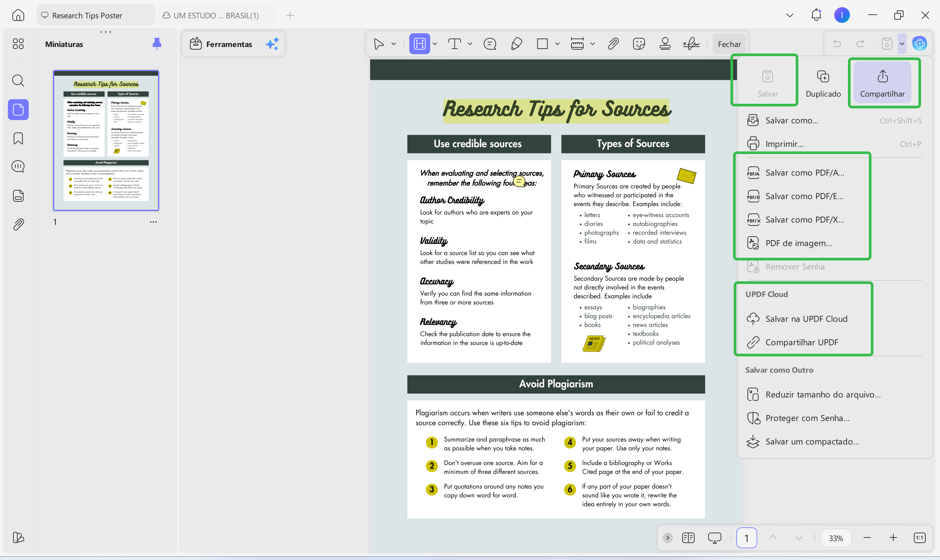Choose Salvar na UPDF Cloud

pos(834,319)
